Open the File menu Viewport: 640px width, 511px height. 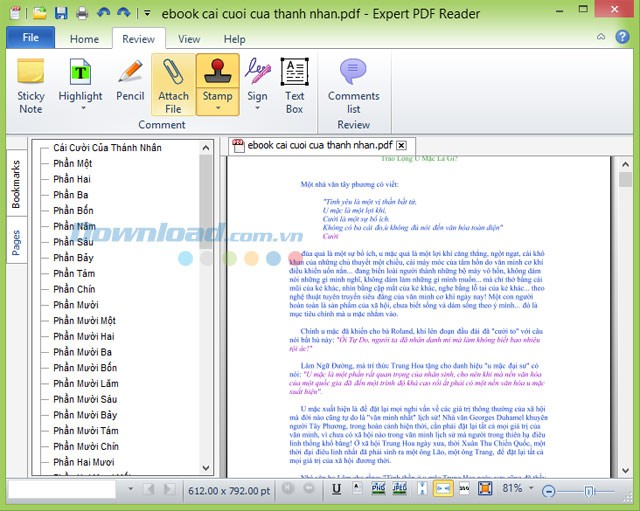[31, 38]
